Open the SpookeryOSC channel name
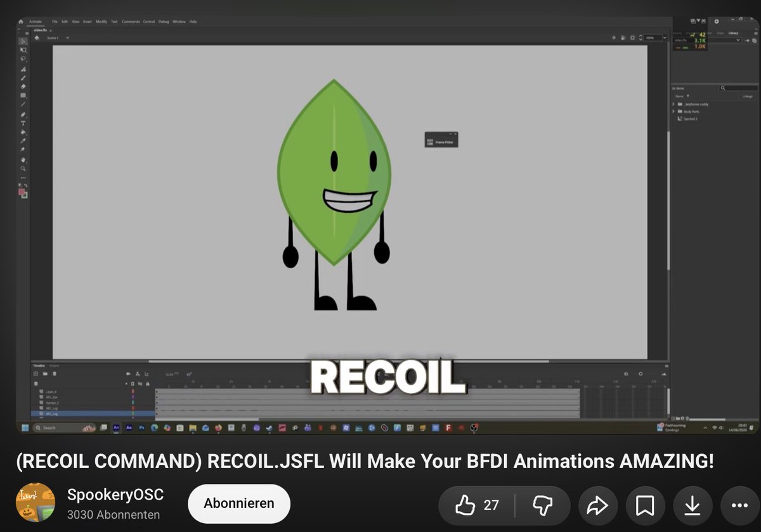This screenshot has height=532, width=761. [115, 495]
